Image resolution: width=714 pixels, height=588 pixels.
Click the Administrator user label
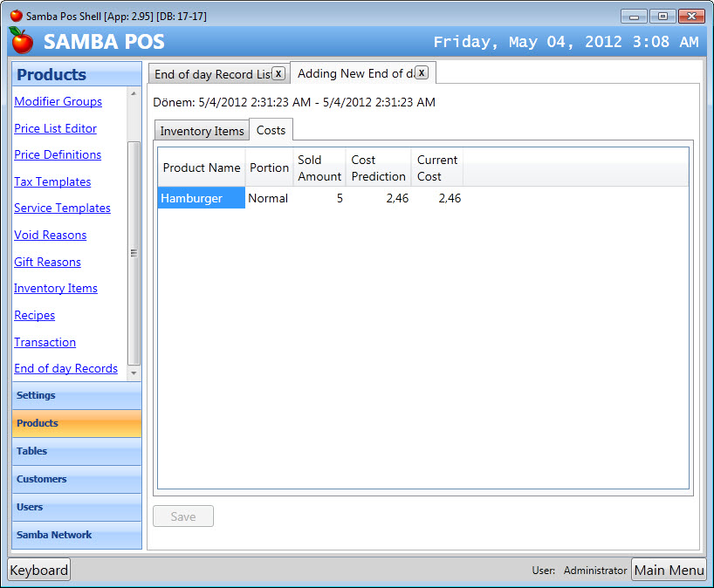595,571
